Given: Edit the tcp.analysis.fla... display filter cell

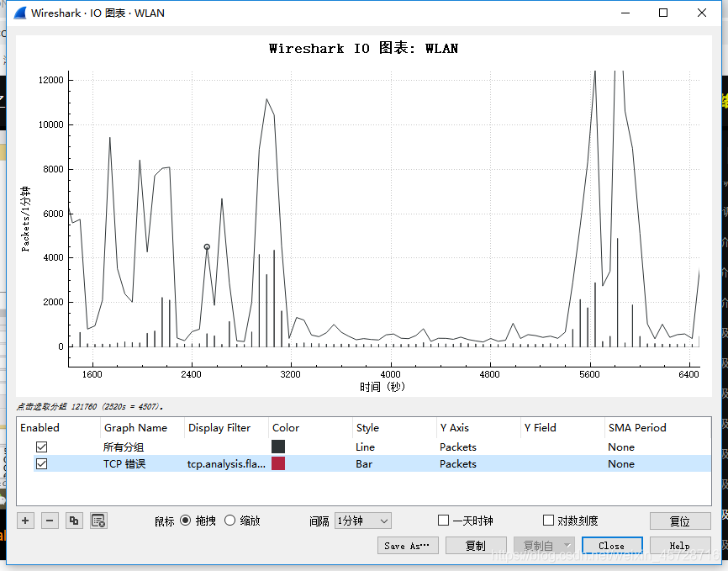Looking at the screenshot, I should coord(227,463).
